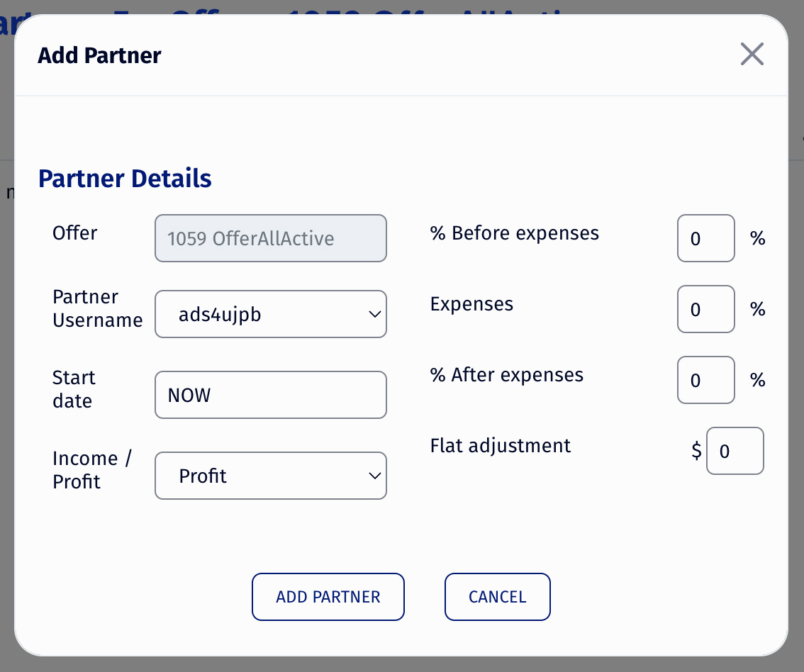Click the % Before expenses label
The image size is (804, 672).
(514, 233)
